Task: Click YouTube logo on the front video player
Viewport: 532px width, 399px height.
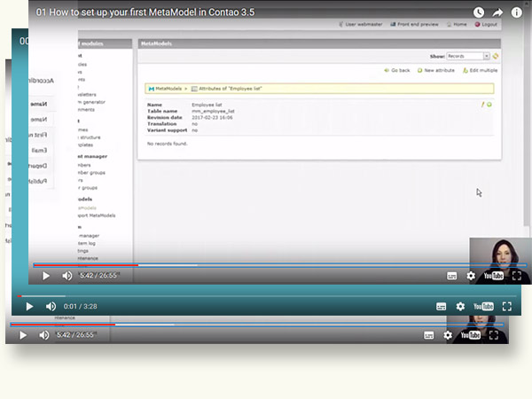Action: [x=494, y=276]
